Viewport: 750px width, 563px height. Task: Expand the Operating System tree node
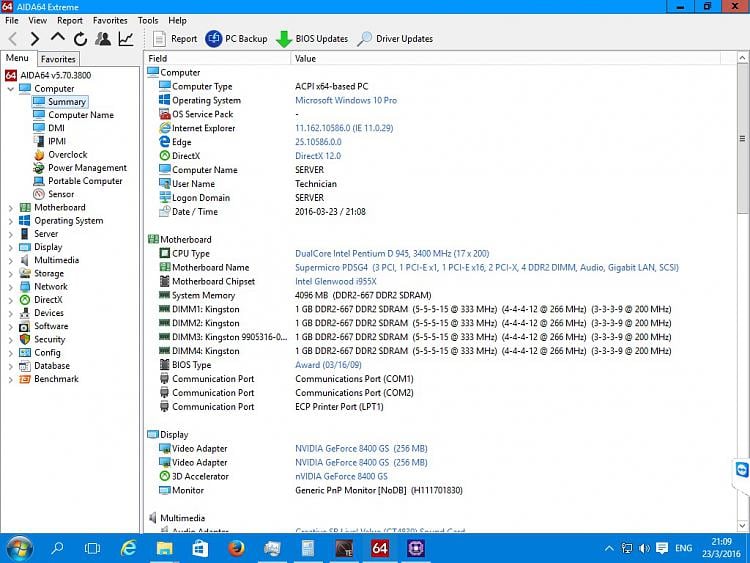coord(11,221)
